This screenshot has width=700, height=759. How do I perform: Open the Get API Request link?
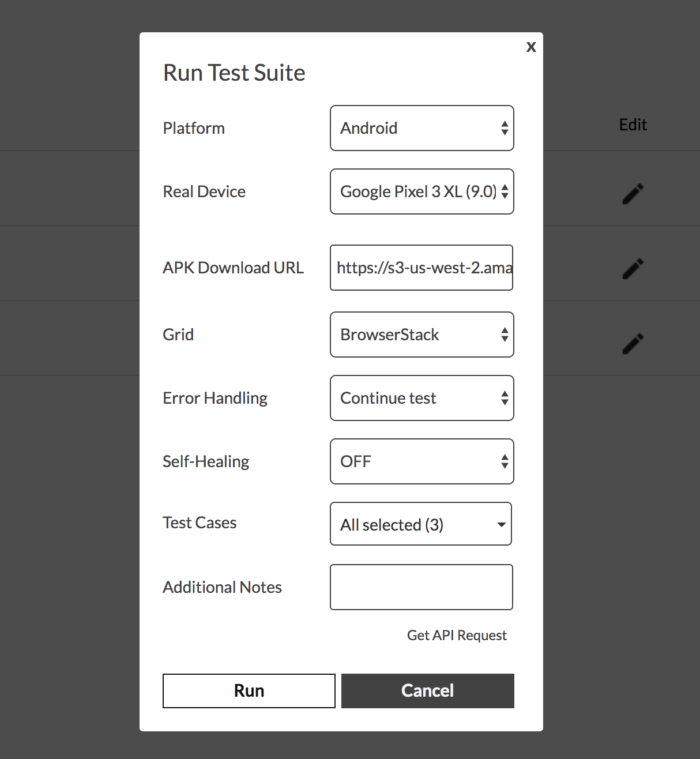coord(457,635)
